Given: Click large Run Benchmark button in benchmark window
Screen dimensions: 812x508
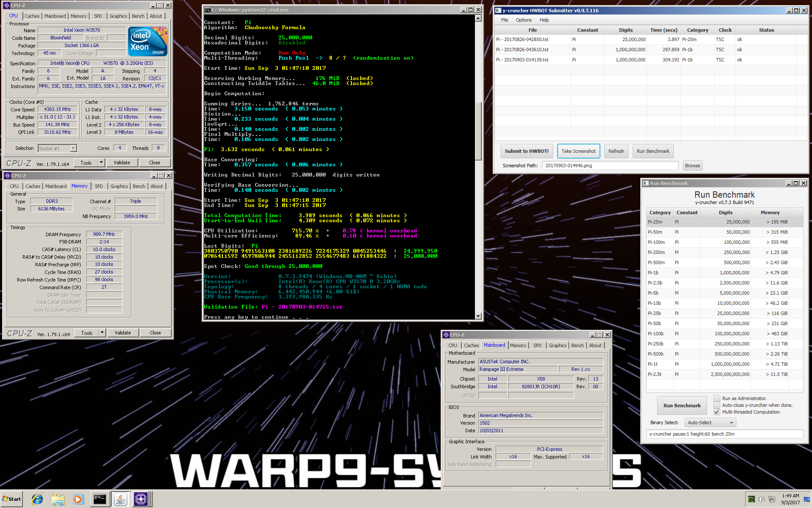Looking at the screenshot, I should click(682, 406).
